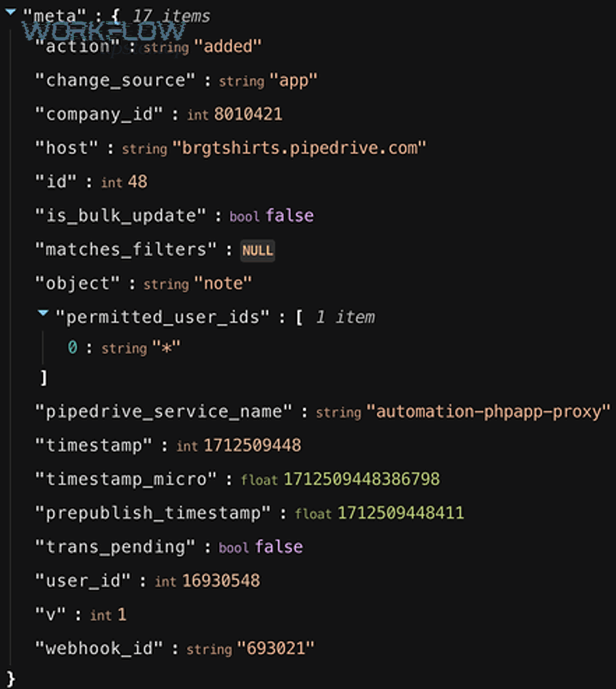Click the prepublish_timestamp key

(x=153, y=513)
